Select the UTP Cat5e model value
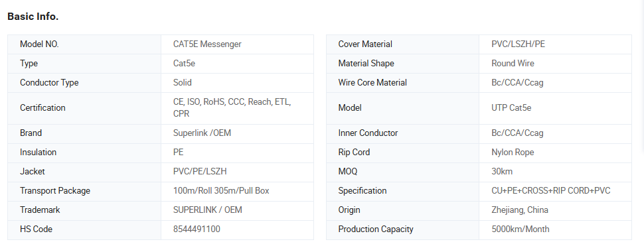 click(511, 108)
